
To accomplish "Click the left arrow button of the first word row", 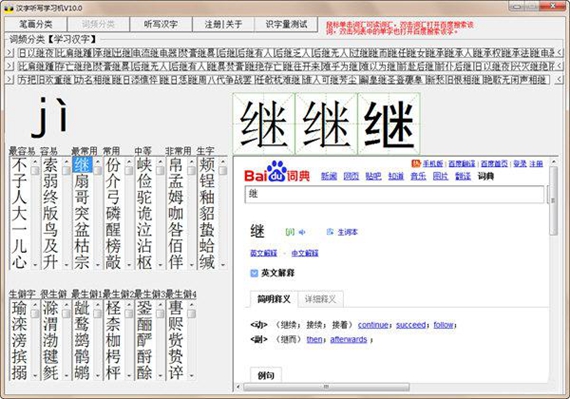I will tap(10, 53).
